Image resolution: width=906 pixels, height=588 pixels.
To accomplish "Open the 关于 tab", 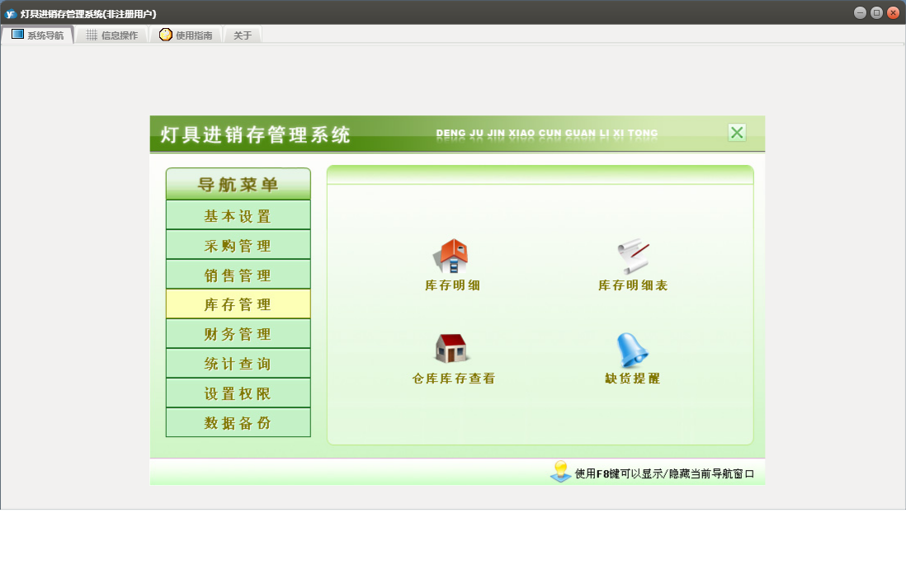I will [243, 35].
